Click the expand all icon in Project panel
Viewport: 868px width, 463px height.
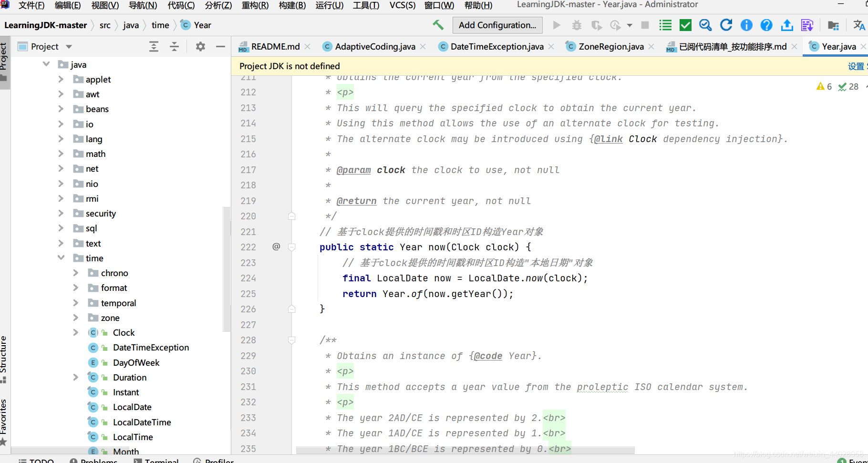(x=154, y=46)
